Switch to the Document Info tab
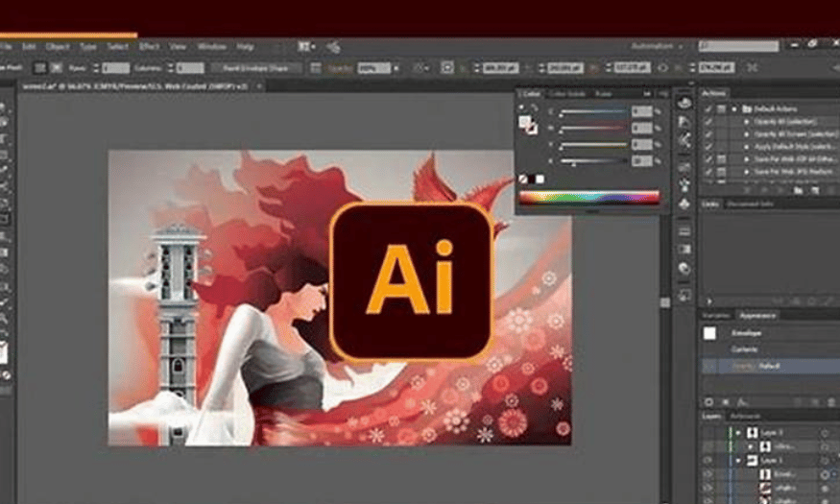840x504 pixels. point(750,204)
